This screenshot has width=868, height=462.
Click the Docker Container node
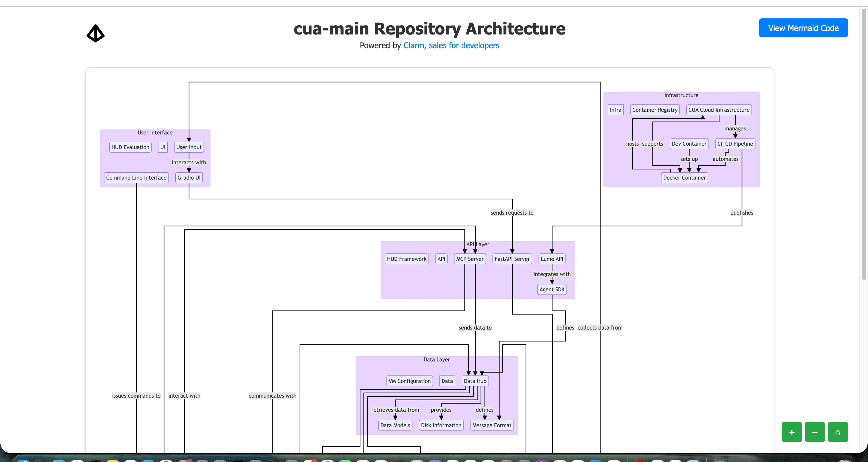(x=684, y=177)
